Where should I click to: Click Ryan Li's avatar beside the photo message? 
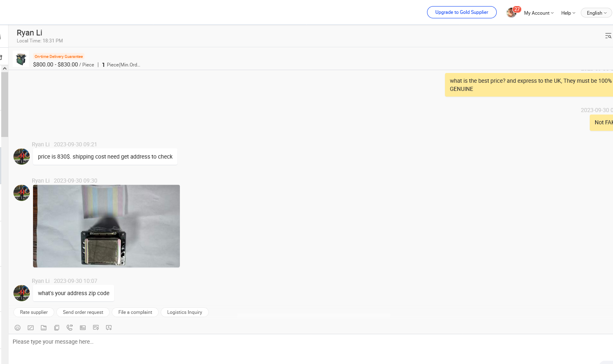point(22,193)
